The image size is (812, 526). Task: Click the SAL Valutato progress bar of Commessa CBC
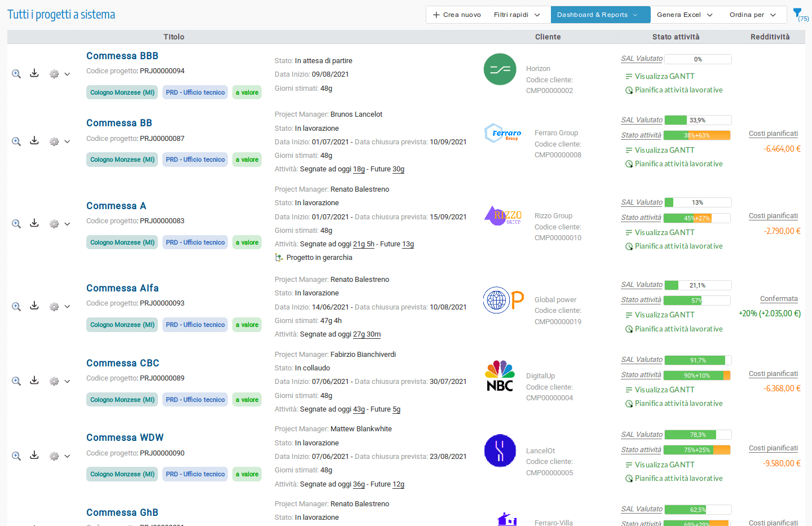click(x=698, y=360)
